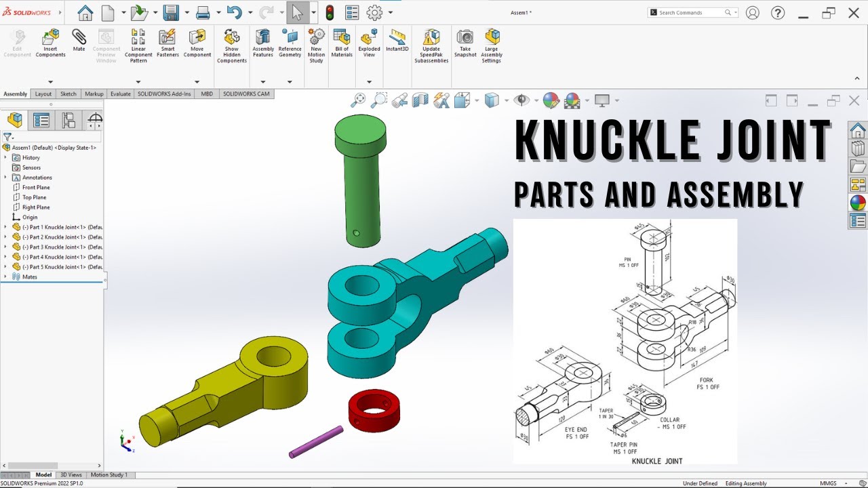Open Large Assembly Settings
Image resolution: width=868 pixels, height=488 pixels.
click(492, 46)
